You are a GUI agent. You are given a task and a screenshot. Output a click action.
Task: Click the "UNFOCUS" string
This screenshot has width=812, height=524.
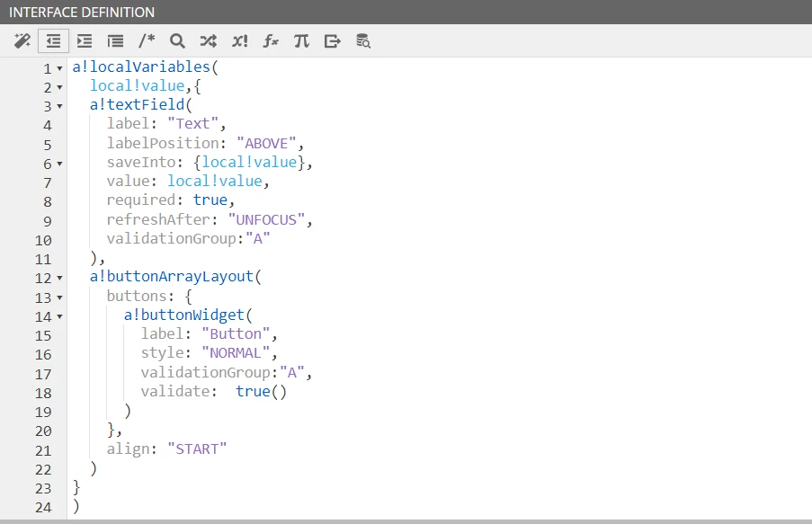(x=266, y=219)
